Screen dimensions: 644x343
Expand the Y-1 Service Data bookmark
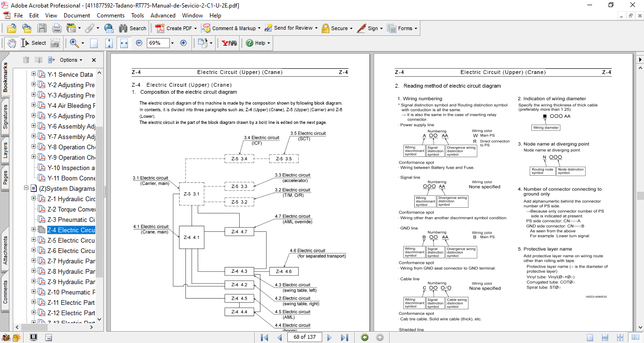[33, 74]
